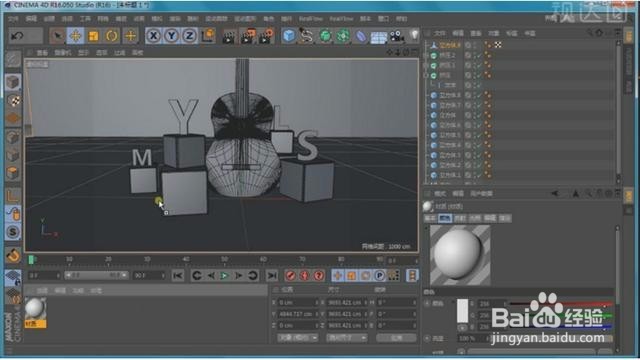Select the highlighted Color tab in material attributes
Screen dimensions: 640x360
[x=444, y=218]
